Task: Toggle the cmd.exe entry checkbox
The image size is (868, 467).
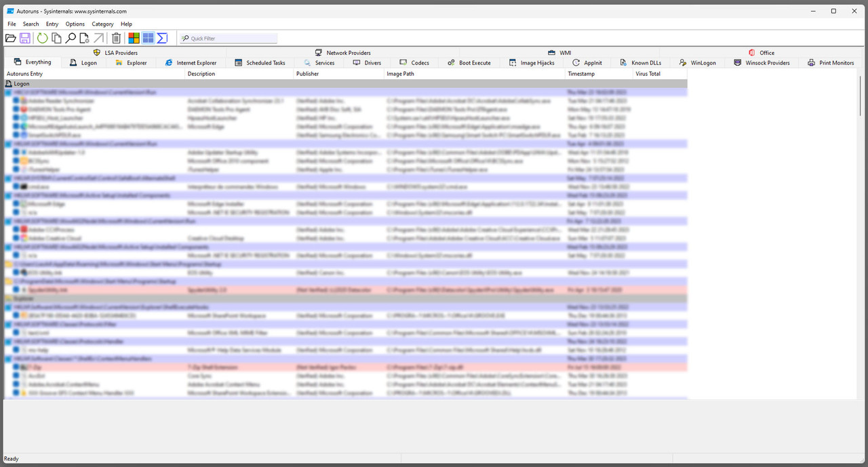Action: coord(17,186)
